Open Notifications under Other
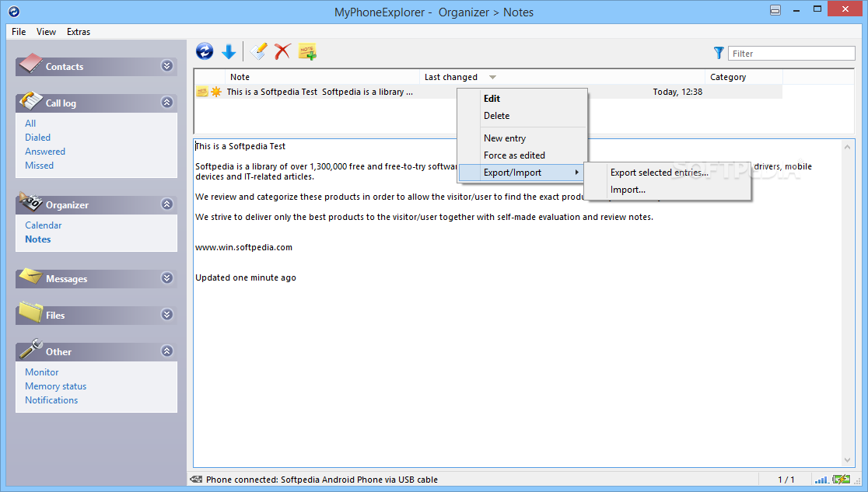 [x=51, y=400]
